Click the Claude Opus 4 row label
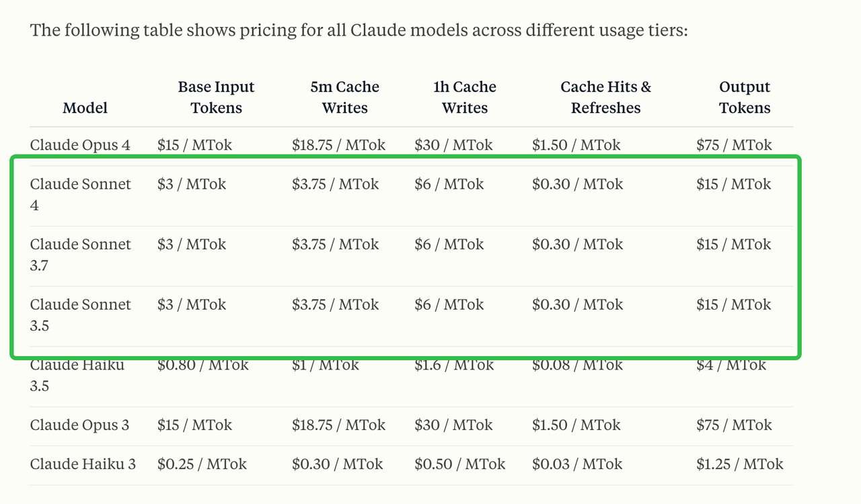The height and width of the screenshot is (504, 861). 80,144
